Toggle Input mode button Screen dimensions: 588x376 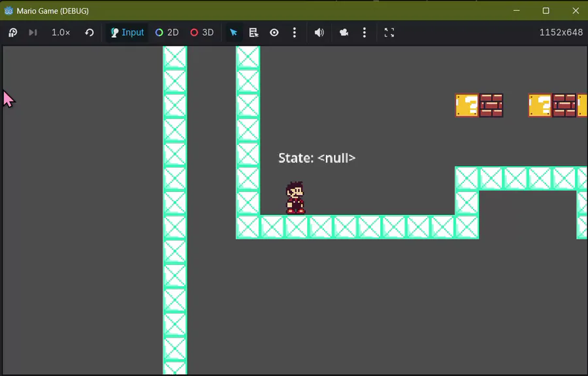point(127,33)
